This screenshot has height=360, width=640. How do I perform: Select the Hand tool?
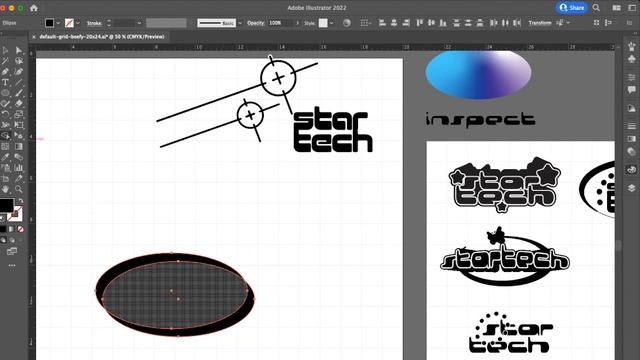click(5, 189)
